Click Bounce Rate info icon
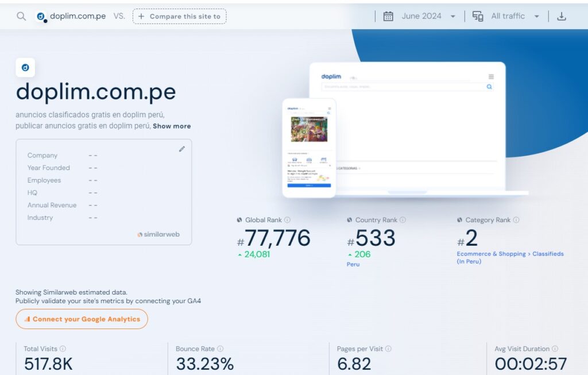Viewport: 588px width, 375px height. coord(220,349)
